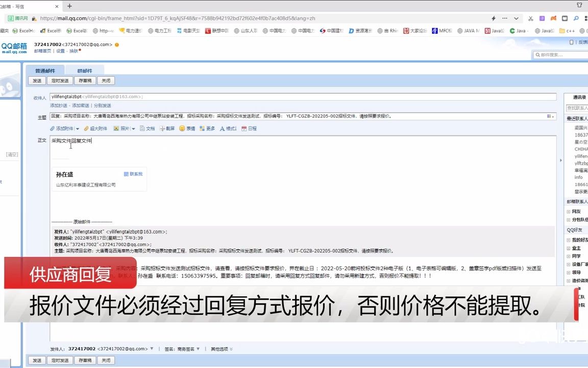
Task: Click the 联系我 link beside 孙在盛
Action: pos(135,174)
